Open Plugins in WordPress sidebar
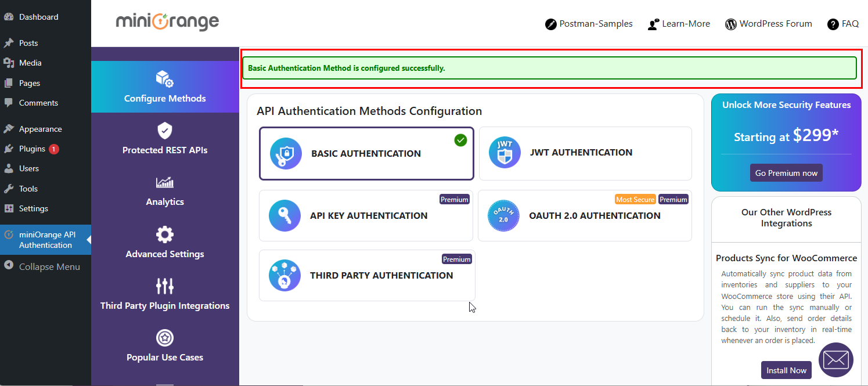Screen dimensions: 868x386 coord(32,149)
